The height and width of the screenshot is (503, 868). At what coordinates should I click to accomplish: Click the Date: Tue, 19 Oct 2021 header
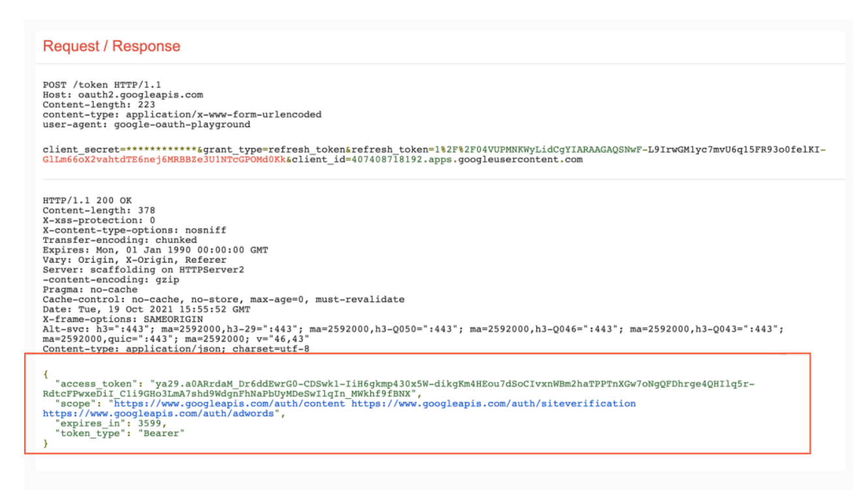point(146,309)
